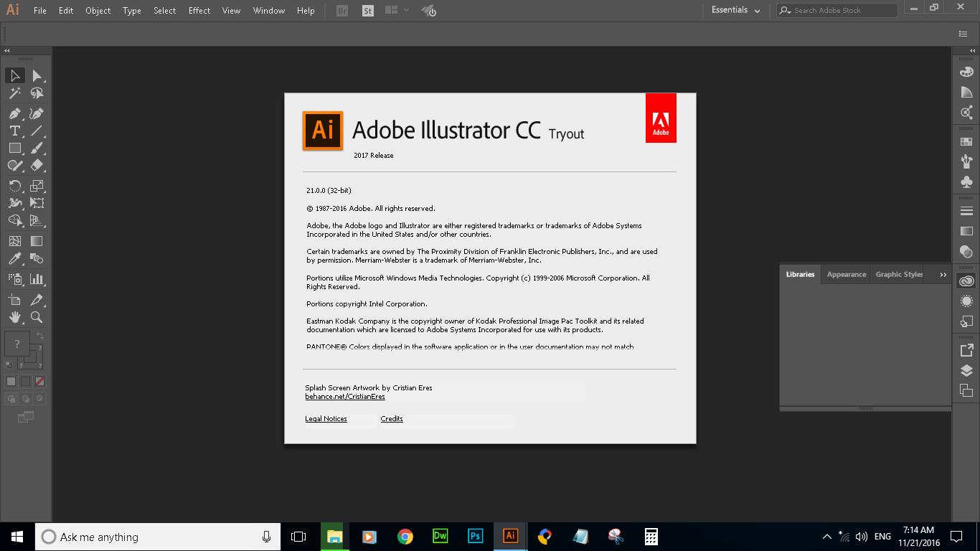Select the Pen tool
The width and height of the screenshot is (980, 551).
click(15, 113)
